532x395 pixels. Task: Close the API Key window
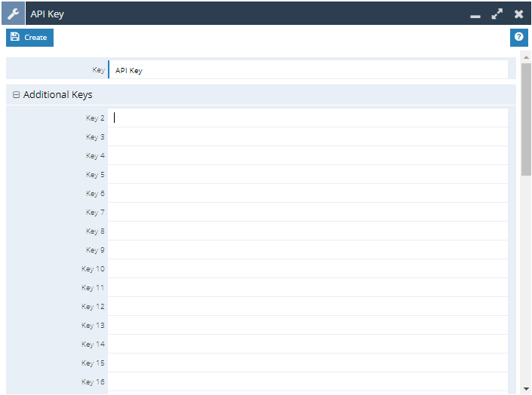coord(519,14)
